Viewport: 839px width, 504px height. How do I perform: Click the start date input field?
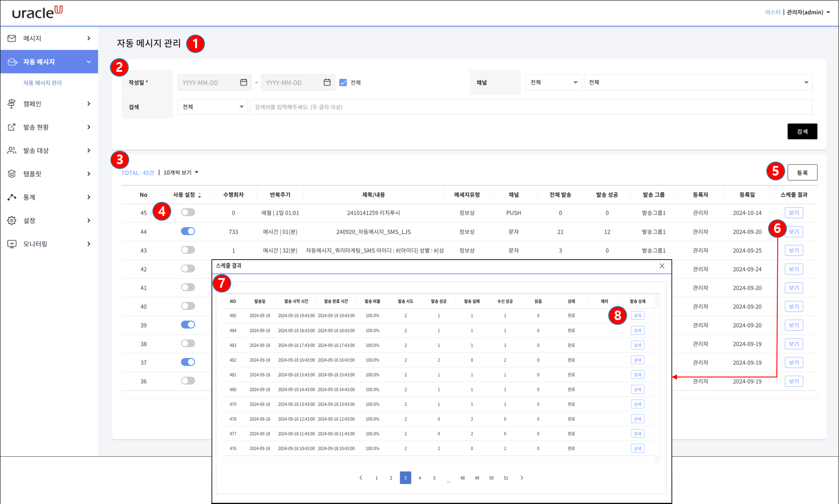coord(215,82)
